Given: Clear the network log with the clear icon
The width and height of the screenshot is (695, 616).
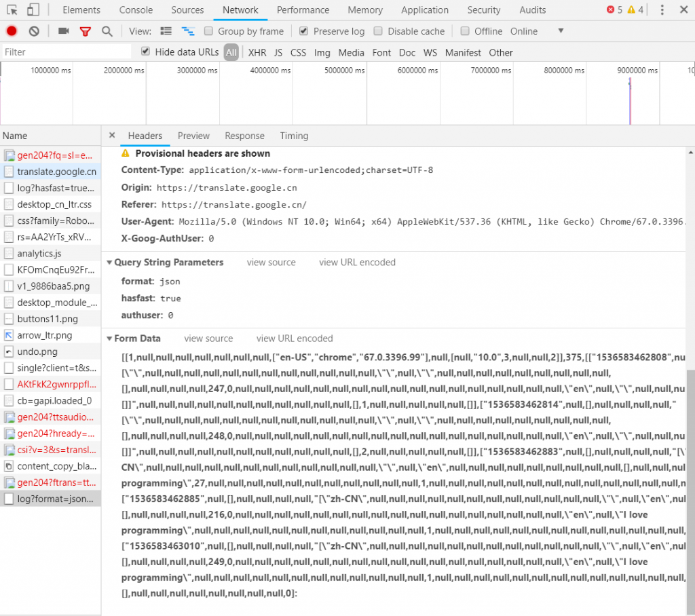Looking at the screenshot, I should [x=34, y=31].
